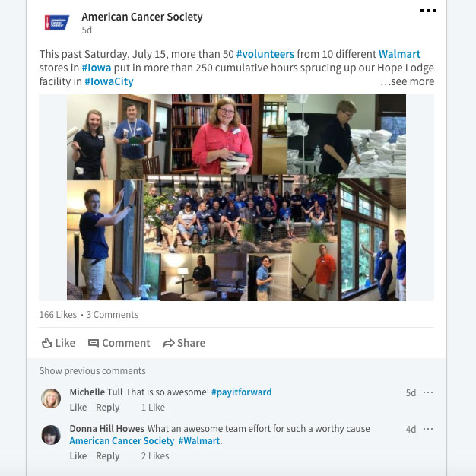The height and width of the screenshot is (476, 476).
Task: Open Michelle Tull's profile picture
Action: point(51,398)
